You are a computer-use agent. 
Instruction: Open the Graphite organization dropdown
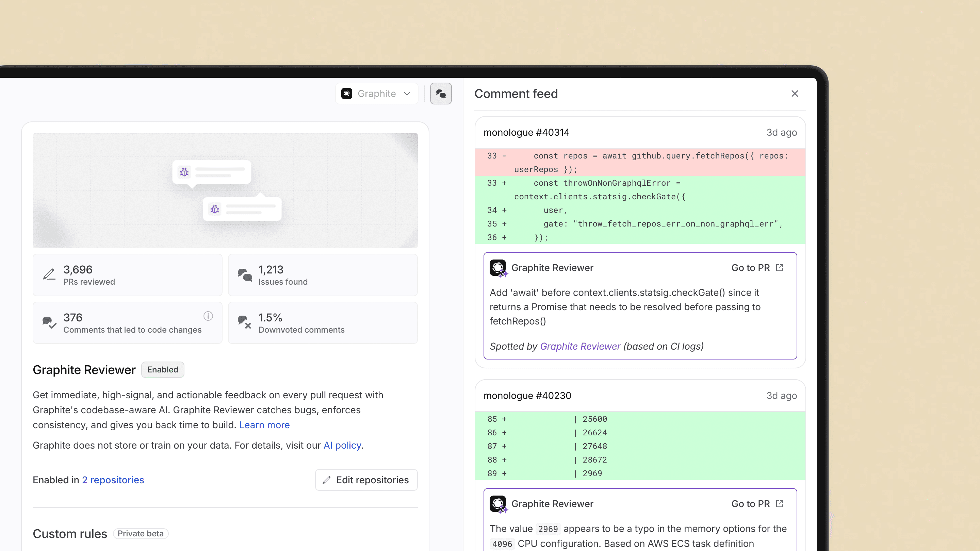click(376, 94)
